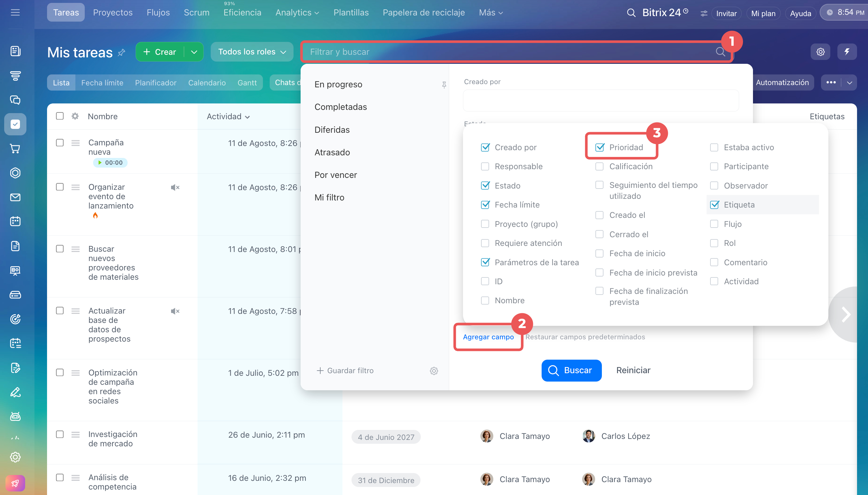Uncheck the Estado field checkbox
This screenshot has width=868, height=495.
click(x=485, y=186)
